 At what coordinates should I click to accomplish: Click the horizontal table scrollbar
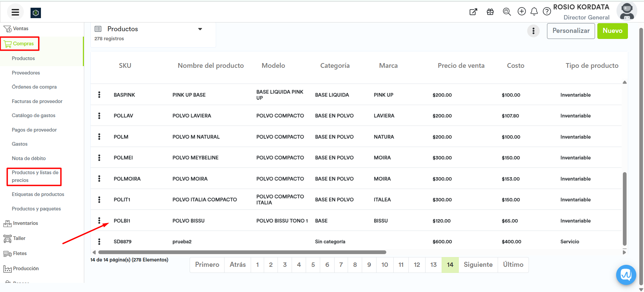coord(242,252)
